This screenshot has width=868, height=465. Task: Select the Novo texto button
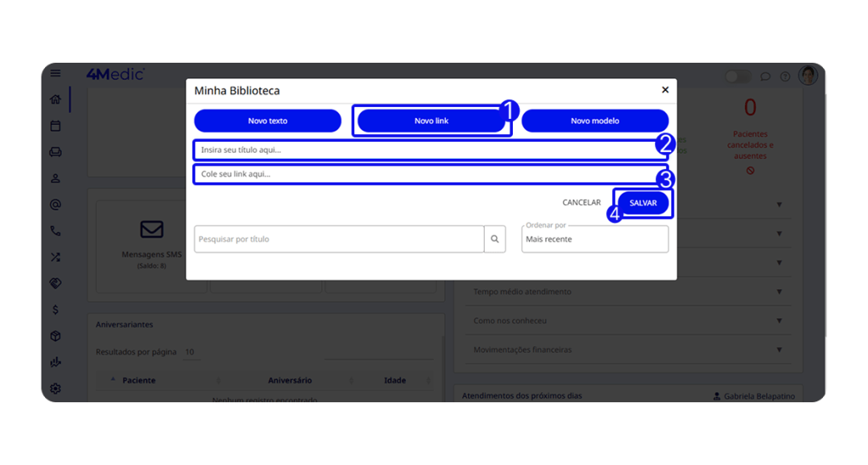click(x=267, y=120)
